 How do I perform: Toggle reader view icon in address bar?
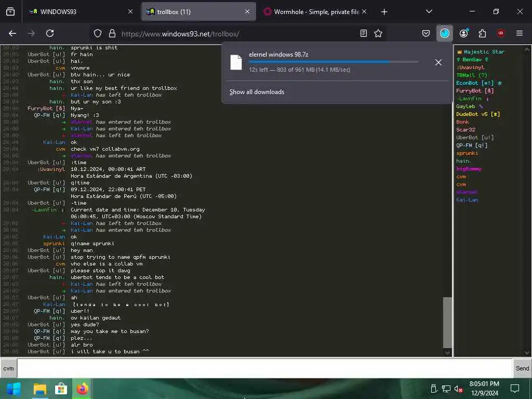[363, 33]
